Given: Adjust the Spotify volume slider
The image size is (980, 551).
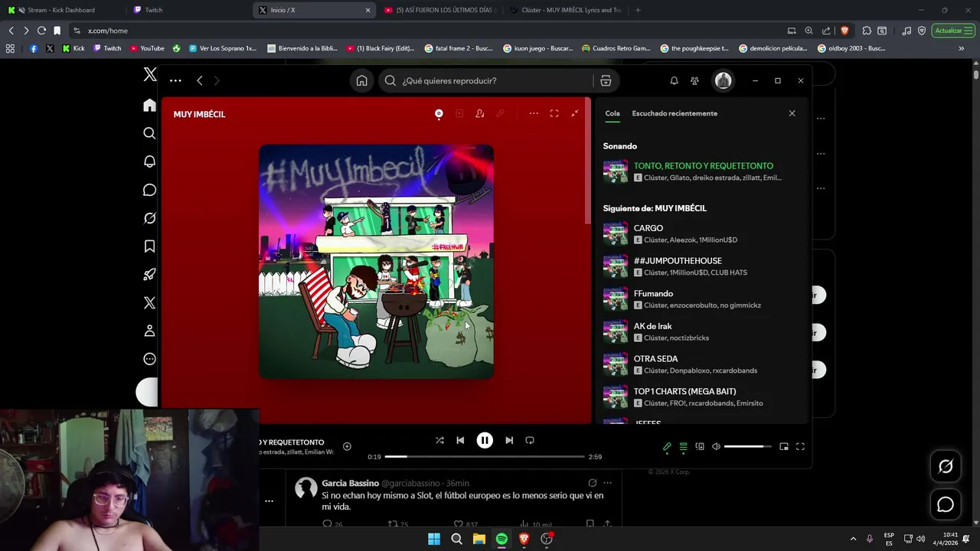Looking at the screenshot, I should [x=747, y=446].
